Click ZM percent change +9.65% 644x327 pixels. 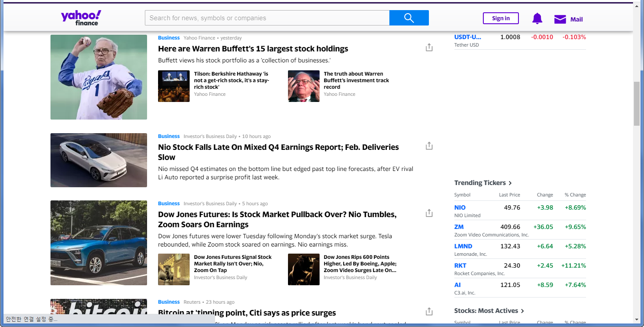(575, 227)
